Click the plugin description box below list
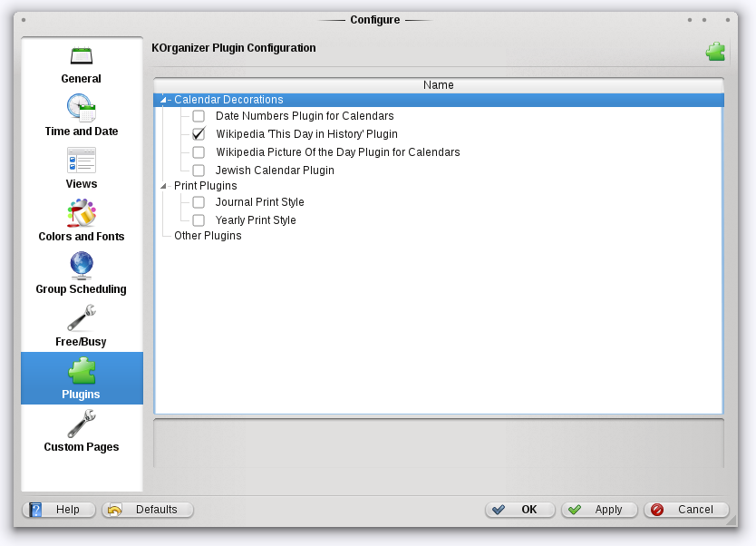 (x=439, y=444)
